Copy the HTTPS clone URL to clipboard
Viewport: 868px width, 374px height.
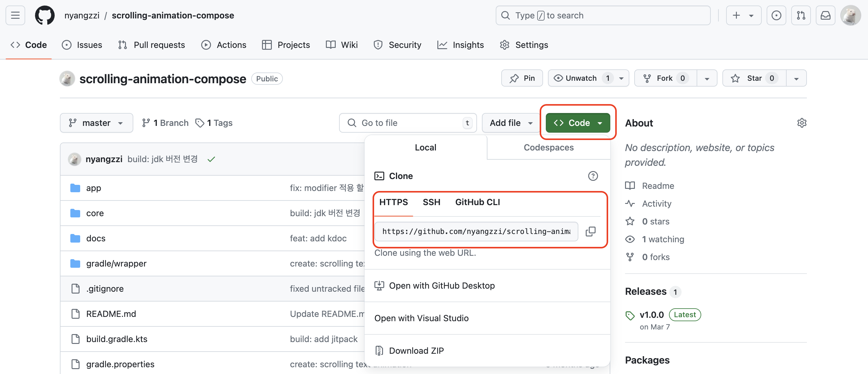coord(590,231)
